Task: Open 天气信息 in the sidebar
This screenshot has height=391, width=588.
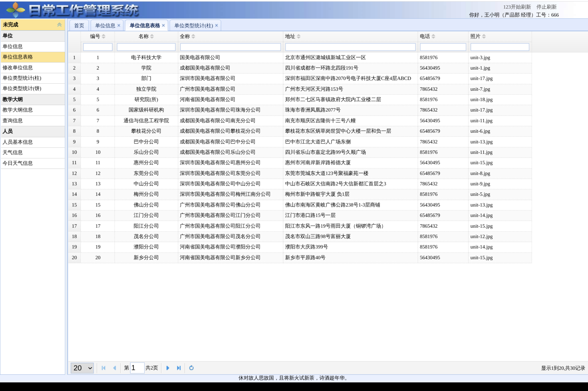Action: tap(33, 153)
